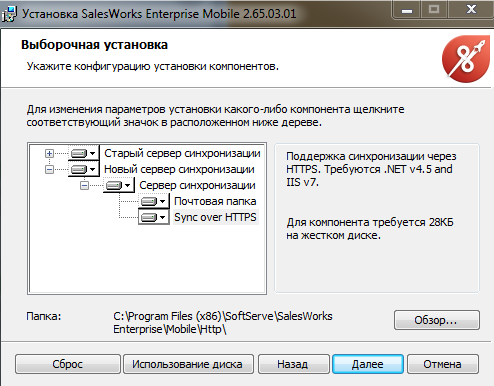Image resolution: width=494 pixels, height=386 pixels.
Task: Select Старый сервер синхронизации tree item
Action: tap(182, 153)
